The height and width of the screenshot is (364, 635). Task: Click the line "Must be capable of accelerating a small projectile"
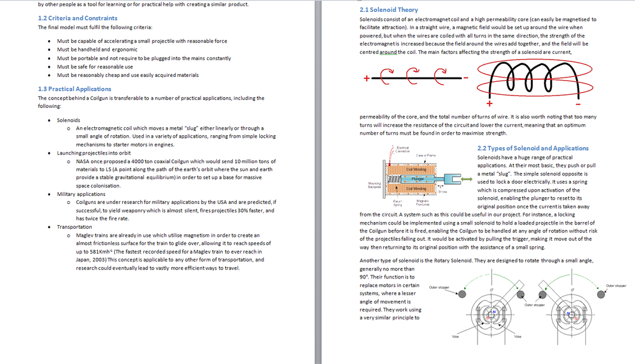point(142,41)
